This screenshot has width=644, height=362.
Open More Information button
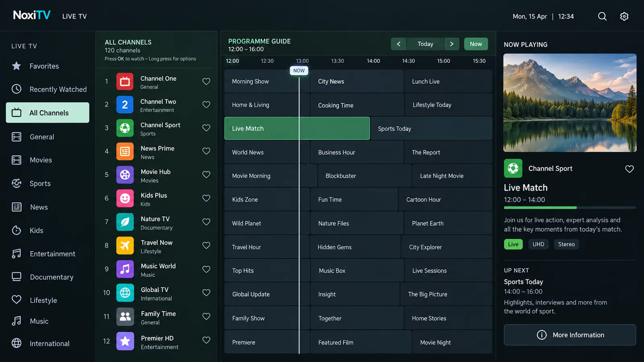coord(570,335)
